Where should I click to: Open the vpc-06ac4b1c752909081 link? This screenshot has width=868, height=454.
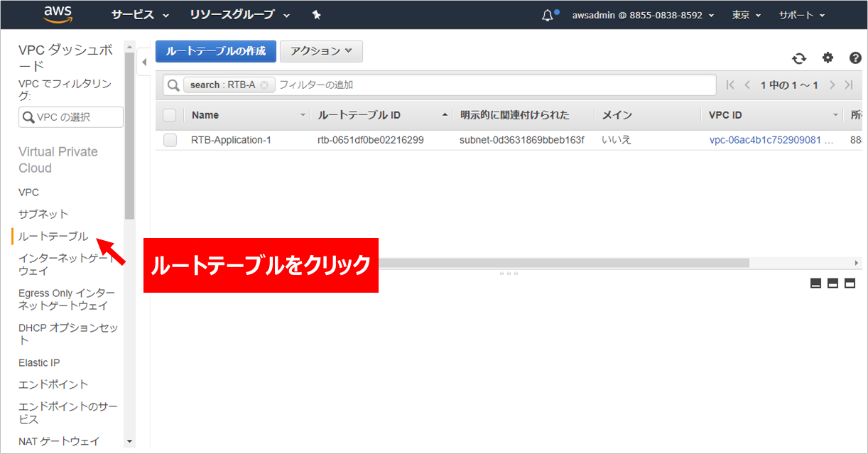pos(764,140)
